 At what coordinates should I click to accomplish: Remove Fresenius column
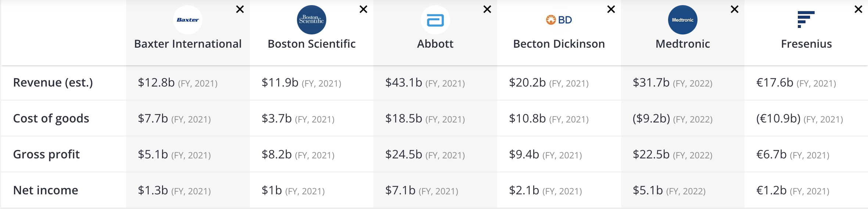coord(858,9)
